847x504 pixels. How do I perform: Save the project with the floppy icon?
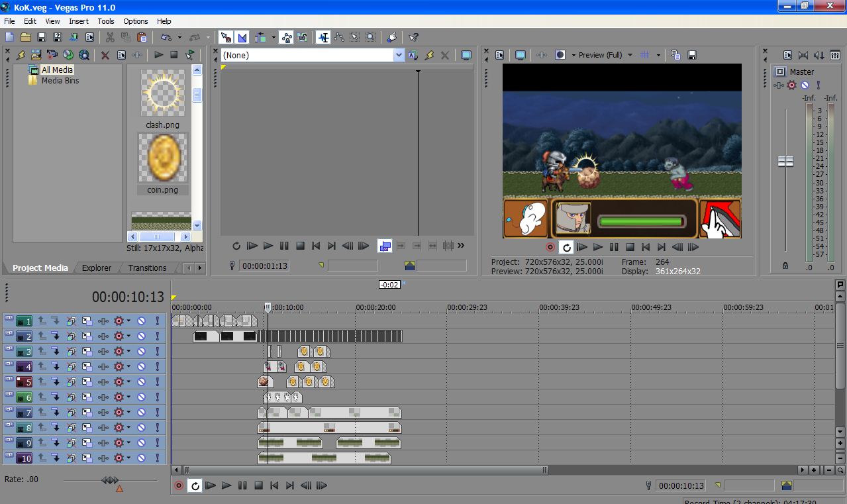pyautogui.click(x=42, y=37)
